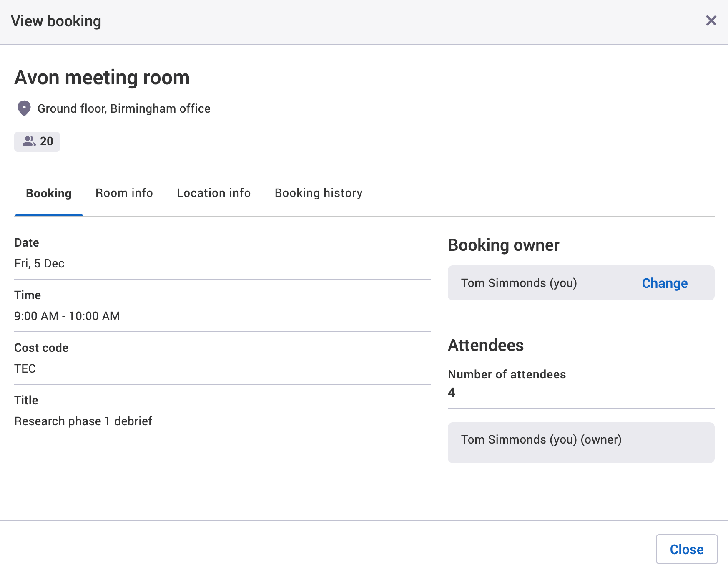Close the View booking dialog with X icon
Screen dimensions: 728x575
pyautogui.click(x=711, y=20)
